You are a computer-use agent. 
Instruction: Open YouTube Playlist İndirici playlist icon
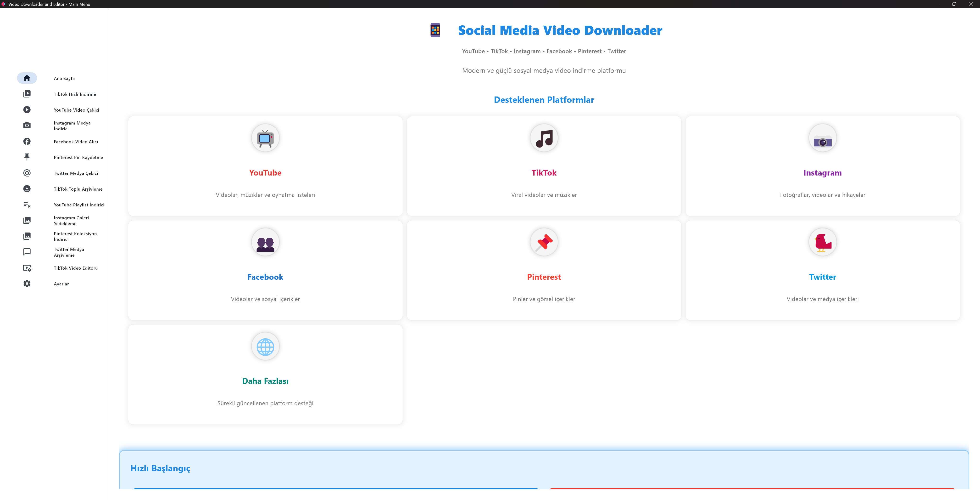click(x=27, y=205)
